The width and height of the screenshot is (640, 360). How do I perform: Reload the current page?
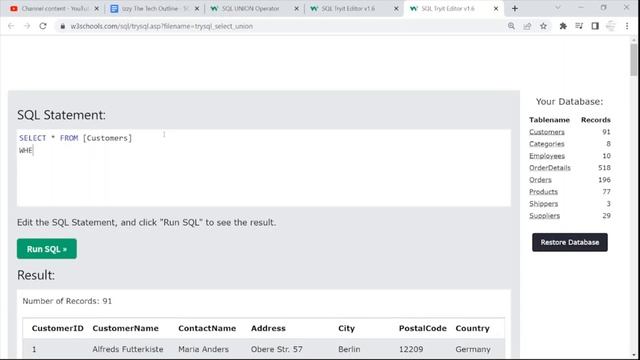(43, 26)
